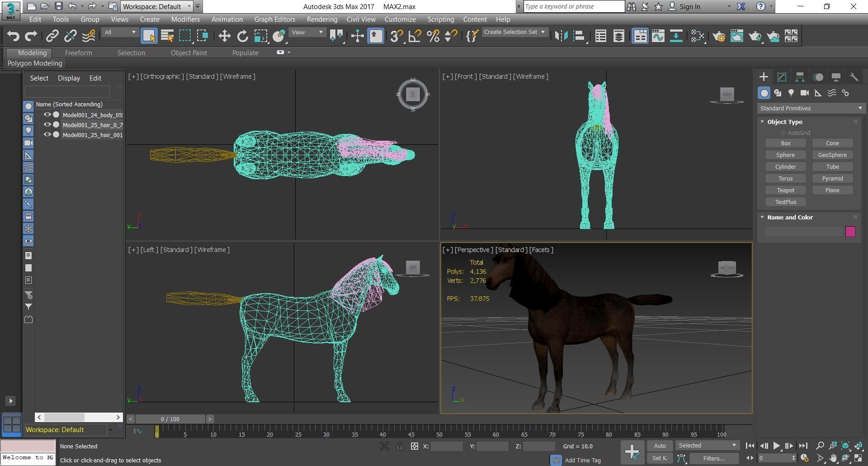Click the Mirror tool icon

[561, 36]
